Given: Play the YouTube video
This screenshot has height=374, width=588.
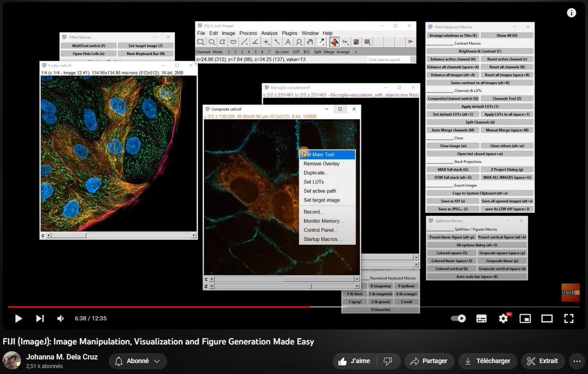Looking at the screenshot, I should [18, 319].
